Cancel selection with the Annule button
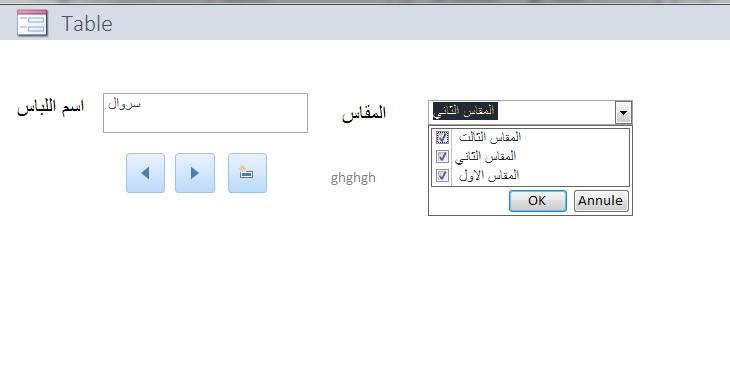 click(x=601, y=201)
